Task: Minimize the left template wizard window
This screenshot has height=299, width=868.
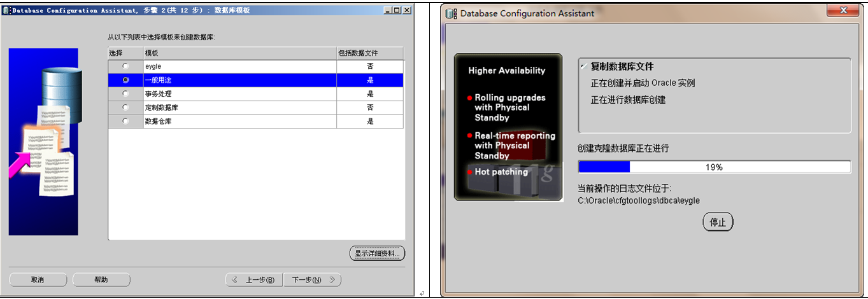Action: click(x=387, y=11)
